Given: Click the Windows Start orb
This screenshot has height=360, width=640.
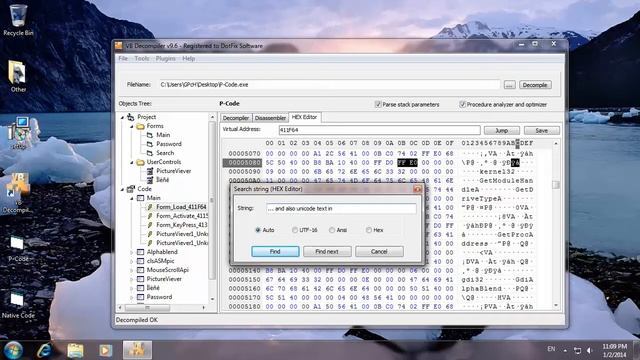Looking at the screenshot, I should pos(13,350).
